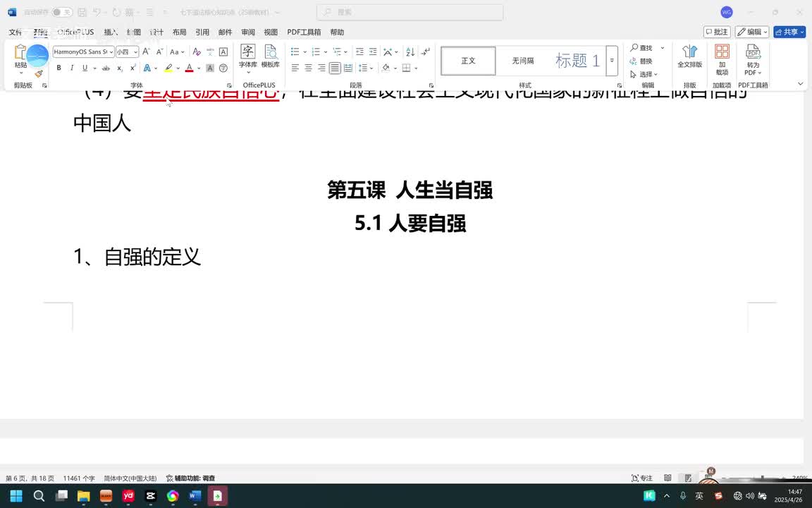The height and width of the screenshot is (508, 812).
Task: Sort paragraphs with the A-Z icon
Action: click(410, 52)
